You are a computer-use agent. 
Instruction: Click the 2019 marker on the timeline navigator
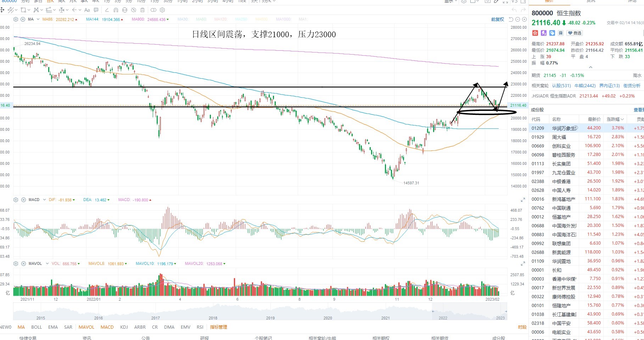pyautogui.click(x=270, y=318)
